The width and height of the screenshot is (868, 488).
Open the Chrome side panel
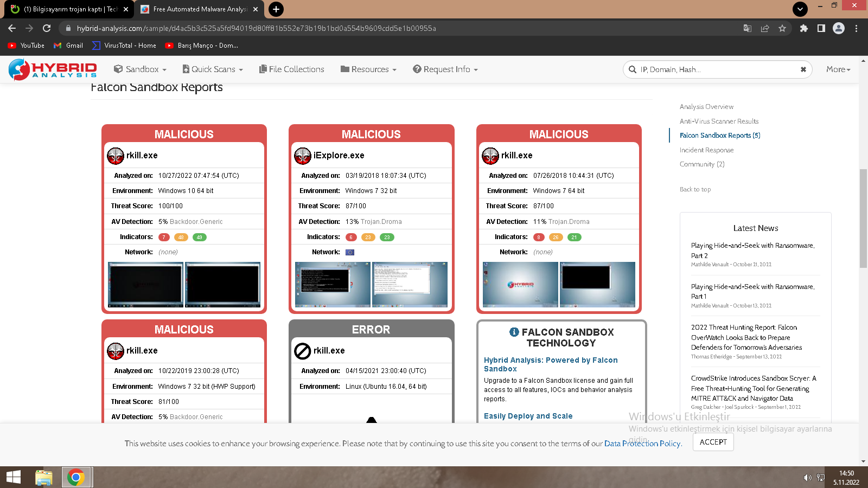821,28
